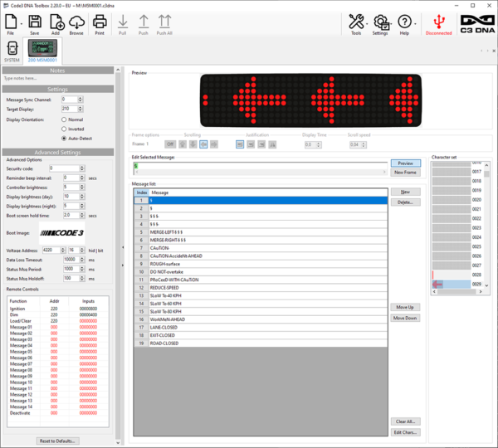Image resolution: width=498 pixels, height=448 pixels.
Task: Click the Add document icon
Action: [56, 22]
